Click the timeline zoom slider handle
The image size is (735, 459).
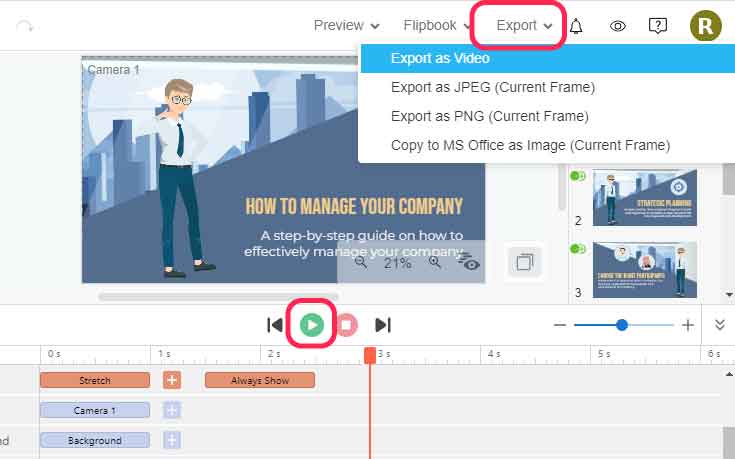(x=622, y=325)
